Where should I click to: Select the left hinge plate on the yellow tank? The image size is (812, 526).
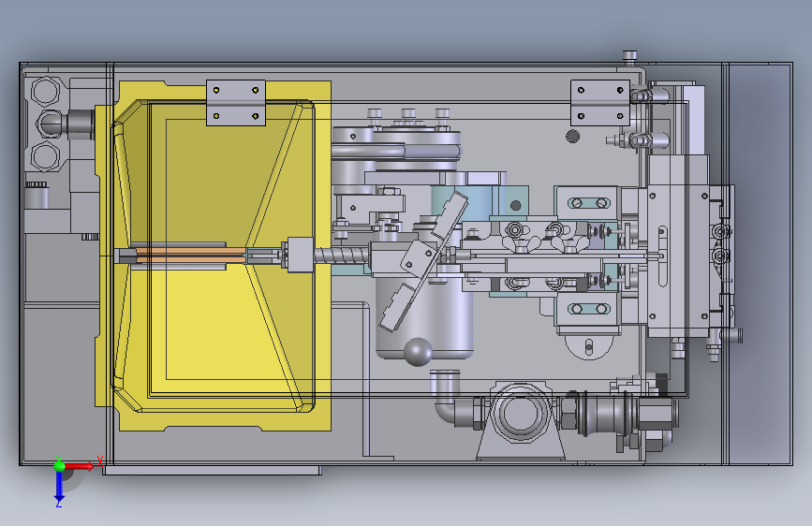[236, 103]
